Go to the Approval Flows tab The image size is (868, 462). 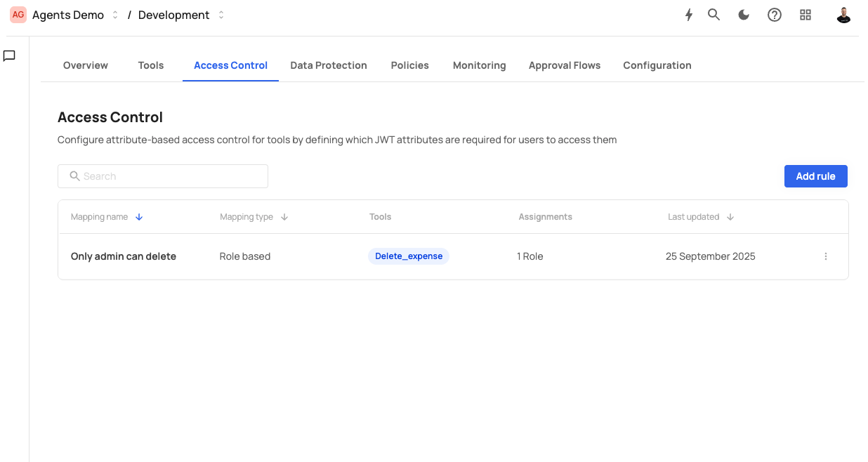tap(564, 65)
